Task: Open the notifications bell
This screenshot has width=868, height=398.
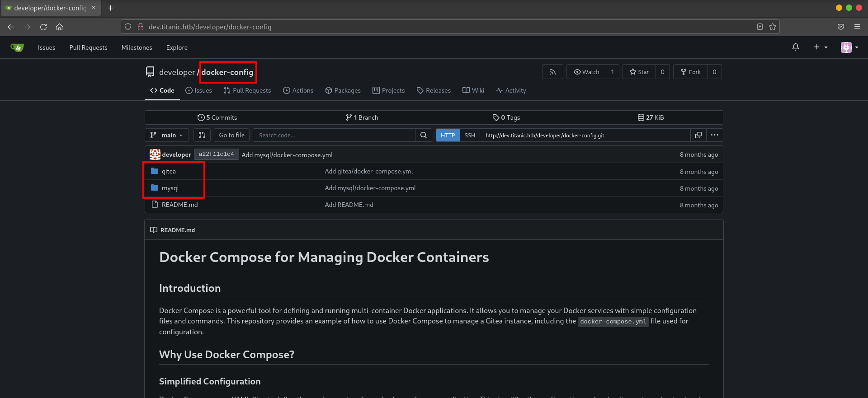Action: (x=796, y=47)
